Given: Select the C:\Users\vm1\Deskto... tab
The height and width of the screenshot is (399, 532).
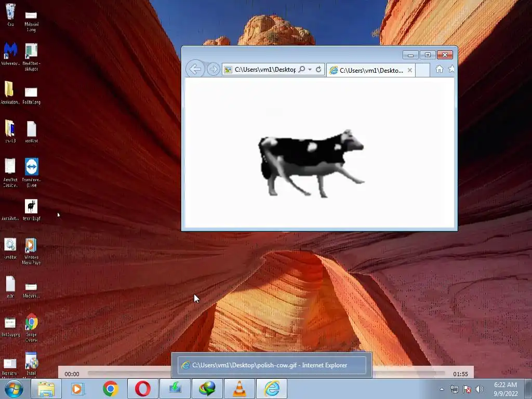Looking at the screenshot, I should (x=371, y=70).
